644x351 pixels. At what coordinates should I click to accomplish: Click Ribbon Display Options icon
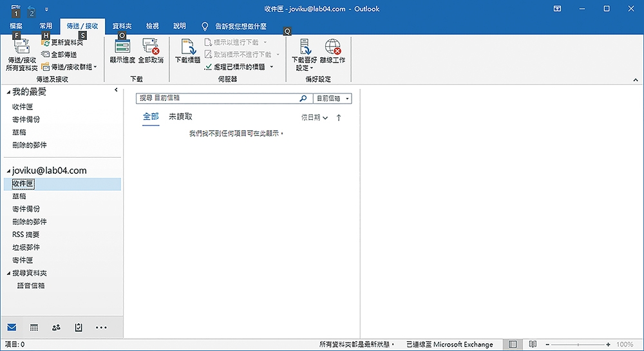557,8
